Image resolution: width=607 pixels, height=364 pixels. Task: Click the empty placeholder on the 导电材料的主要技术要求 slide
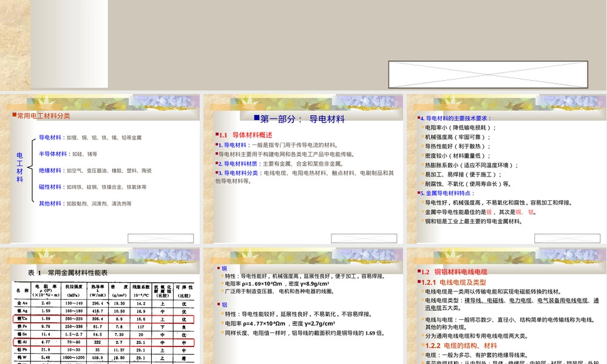[x=567, y=238]
